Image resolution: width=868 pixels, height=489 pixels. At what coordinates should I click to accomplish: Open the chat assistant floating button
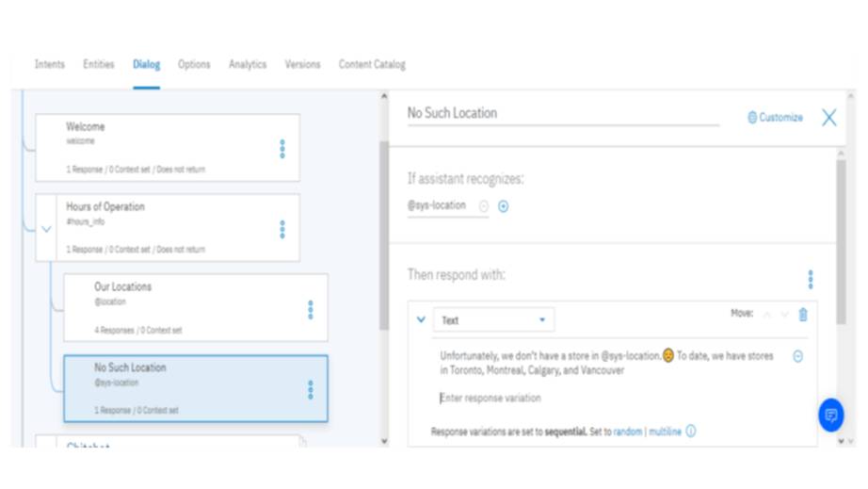(830, 415)
